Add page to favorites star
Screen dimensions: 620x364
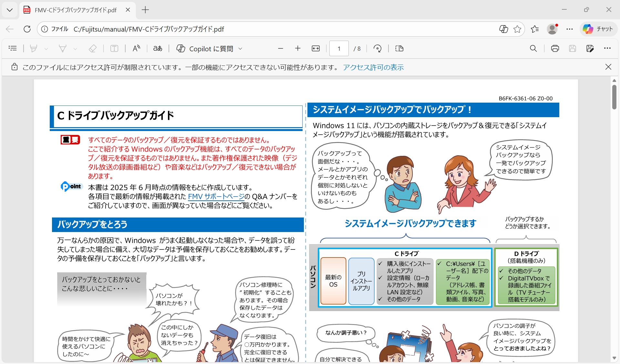click(x=517, y=29)
